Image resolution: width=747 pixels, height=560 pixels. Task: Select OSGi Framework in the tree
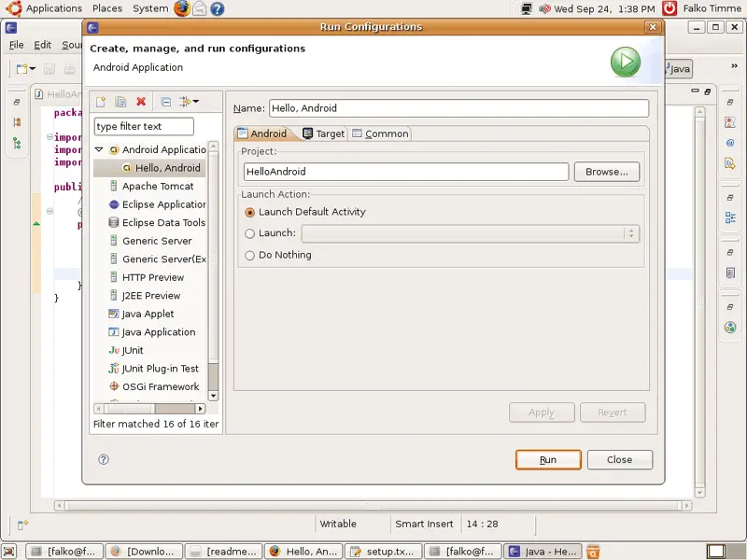click(x=154, y=386)
